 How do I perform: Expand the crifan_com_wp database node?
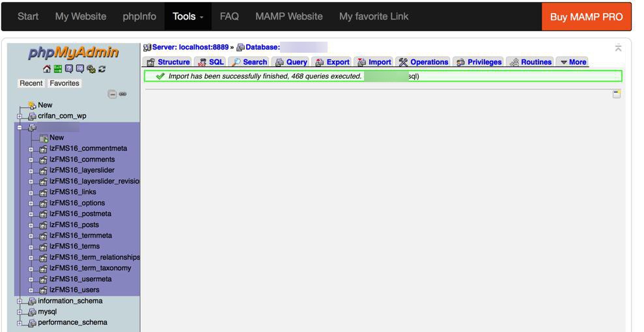point(20,117)
